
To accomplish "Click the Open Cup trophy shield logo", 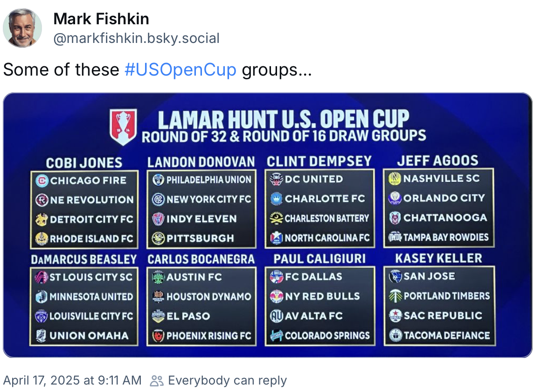I will point(124,127).
